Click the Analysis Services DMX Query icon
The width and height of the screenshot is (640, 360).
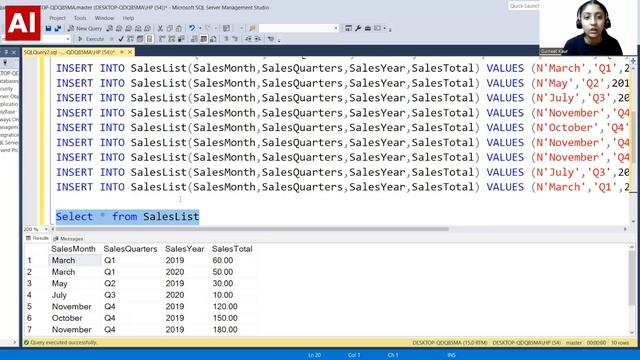(x=128, y=28)
